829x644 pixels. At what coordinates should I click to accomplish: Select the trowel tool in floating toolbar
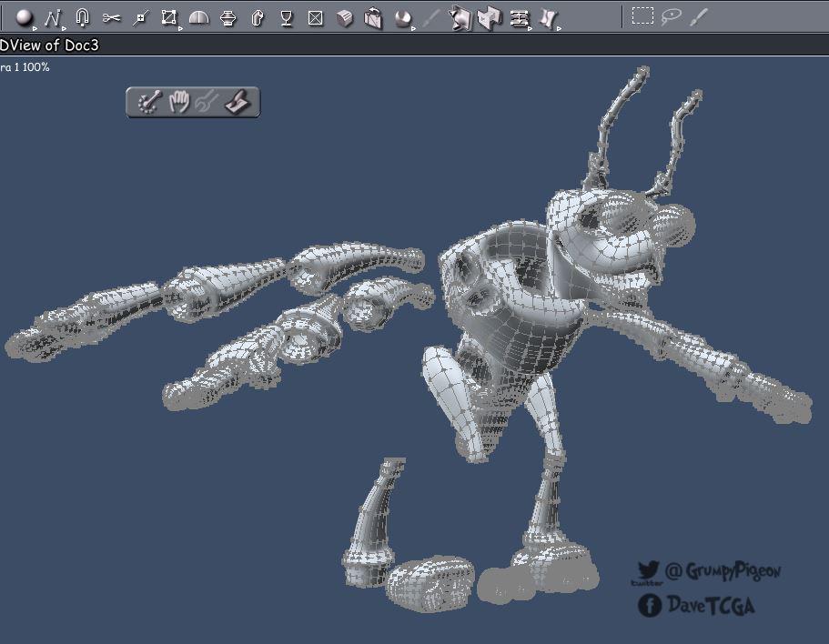(x=238, y=102)
